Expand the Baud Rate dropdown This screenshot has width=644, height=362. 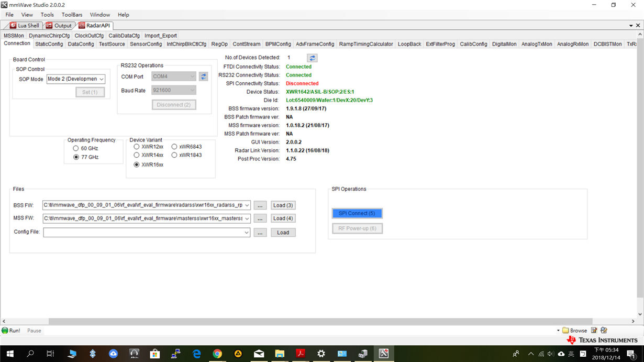click(192, 90)
